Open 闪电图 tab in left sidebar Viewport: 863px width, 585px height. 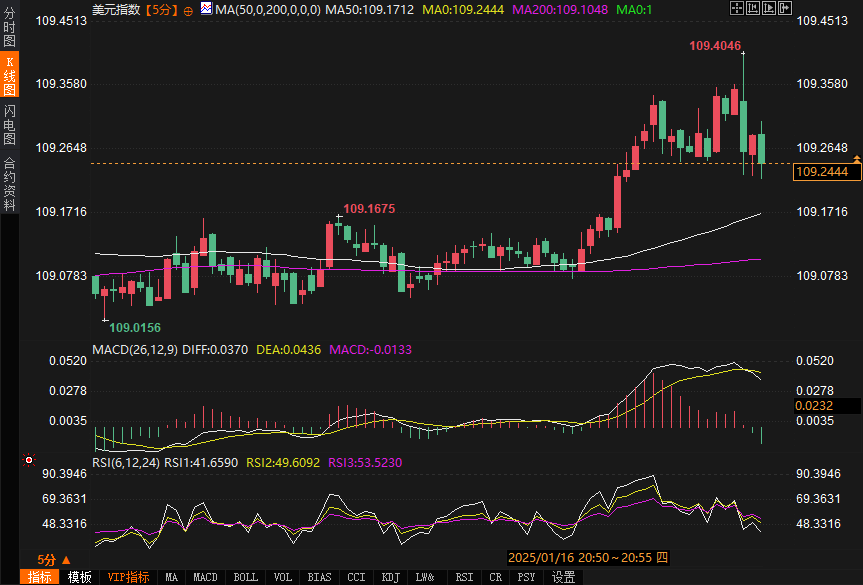(x=10, y=124)
